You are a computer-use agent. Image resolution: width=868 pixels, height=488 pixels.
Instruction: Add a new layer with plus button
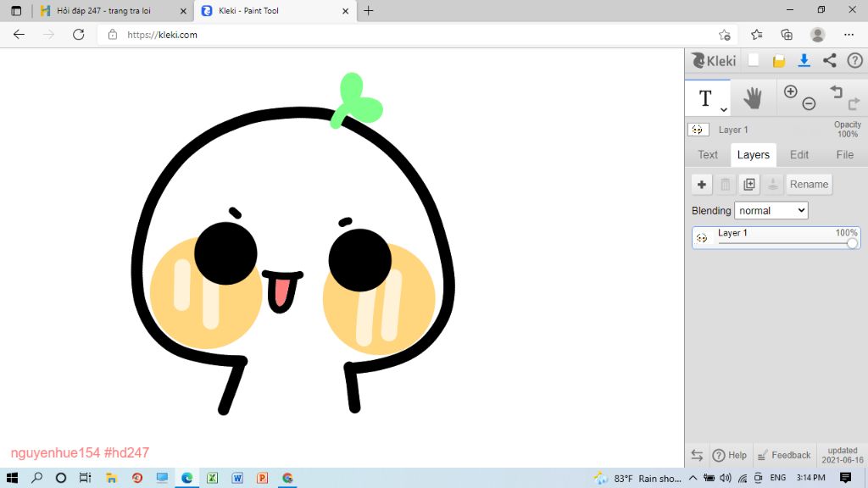tap(701, 184)
